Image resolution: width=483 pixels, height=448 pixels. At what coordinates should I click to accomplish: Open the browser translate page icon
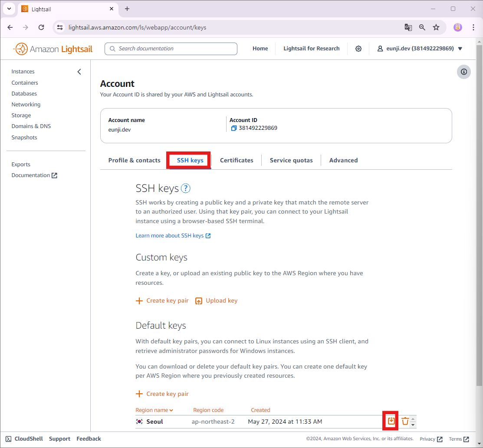tap(408, 27)
